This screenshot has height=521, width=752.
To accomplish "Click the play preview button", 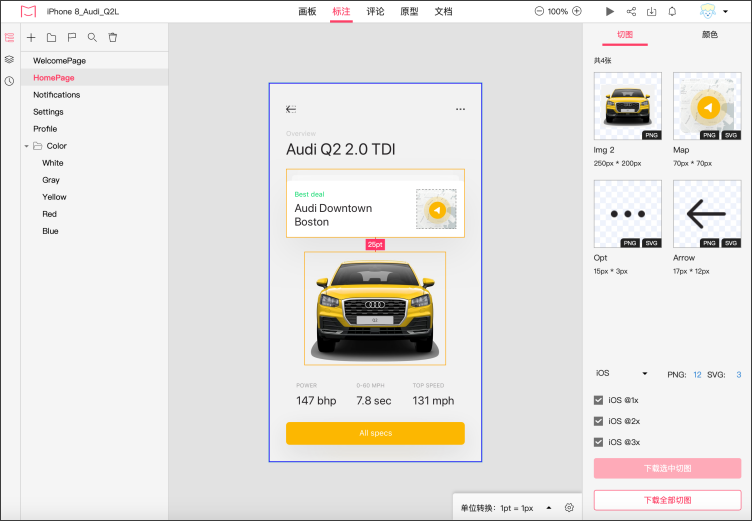I will (x=610, y=11).
